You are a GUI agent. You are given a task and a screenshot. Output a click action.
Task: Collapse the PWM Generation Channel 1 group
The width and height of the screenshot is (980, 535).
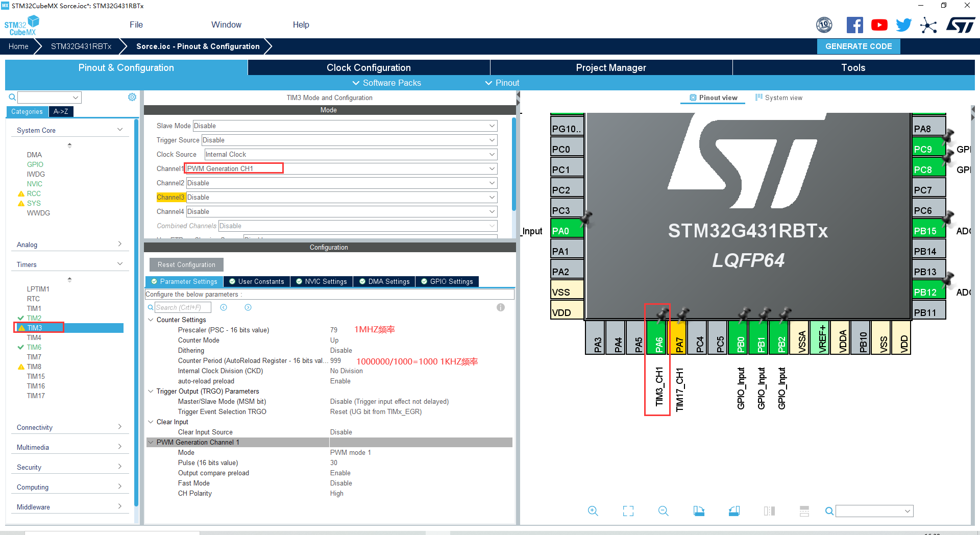pos(151,443)
